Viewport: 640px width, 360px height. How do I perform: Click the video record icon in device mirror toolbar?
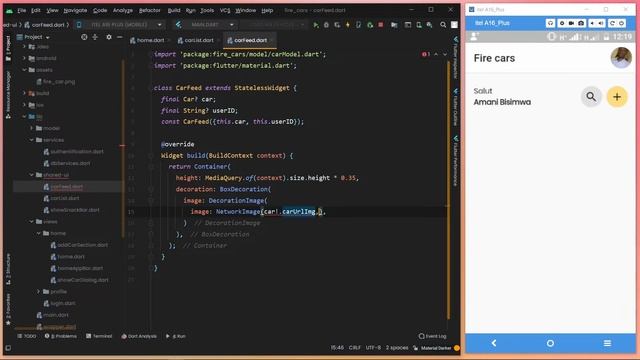pyautogui.click(x=571, y=23)
